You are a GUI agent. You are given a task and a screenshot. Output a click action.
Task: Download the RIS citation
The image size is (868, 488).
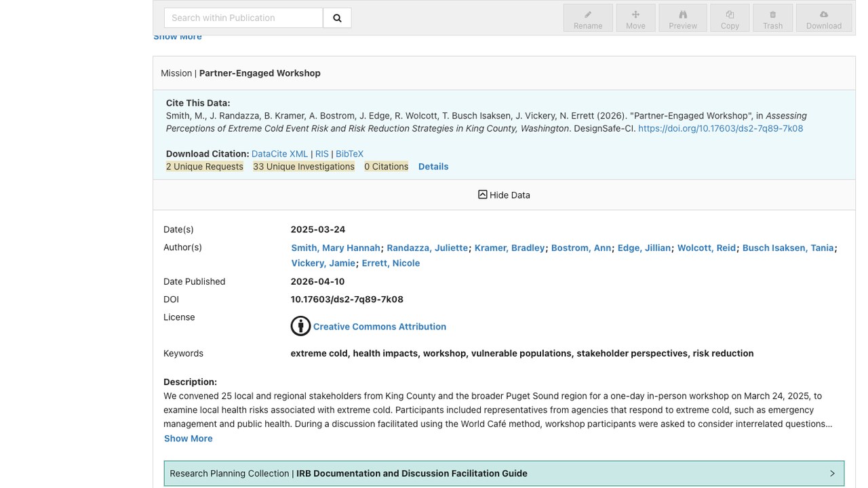[321, 154]
